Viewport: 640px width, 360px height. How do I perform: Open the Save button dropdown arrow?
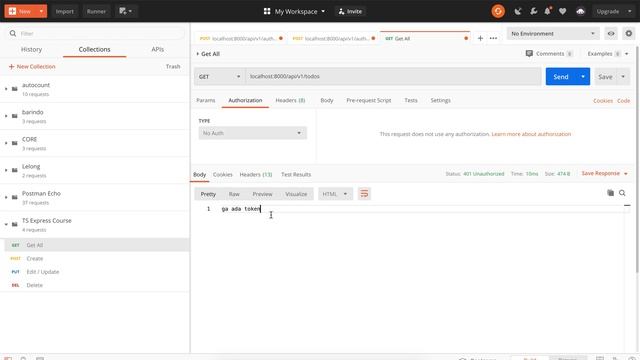click(623, 76)
